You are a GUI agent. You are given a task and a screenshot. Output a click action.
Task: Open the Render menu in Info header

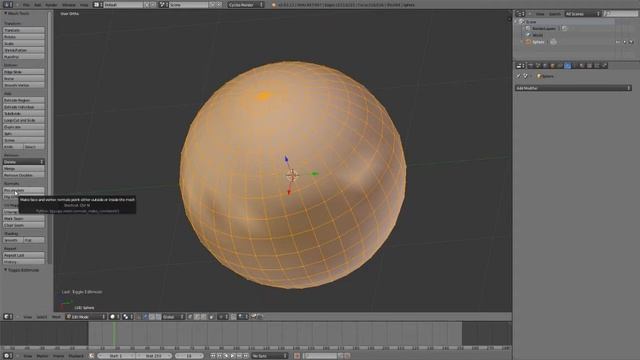point(51,5)
